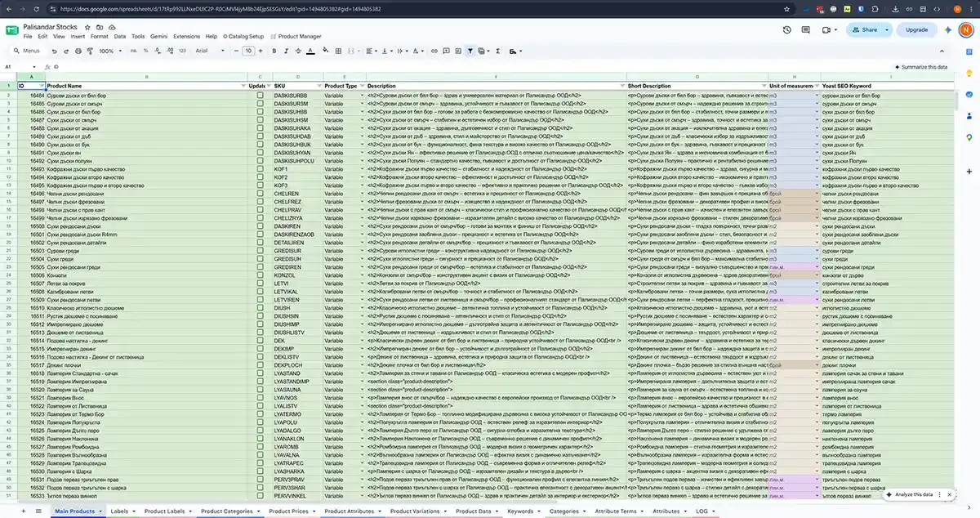This screenshot has width=980, height=518.
Task: Open the Arial font dropdown
Action: (x=208, y=51)
